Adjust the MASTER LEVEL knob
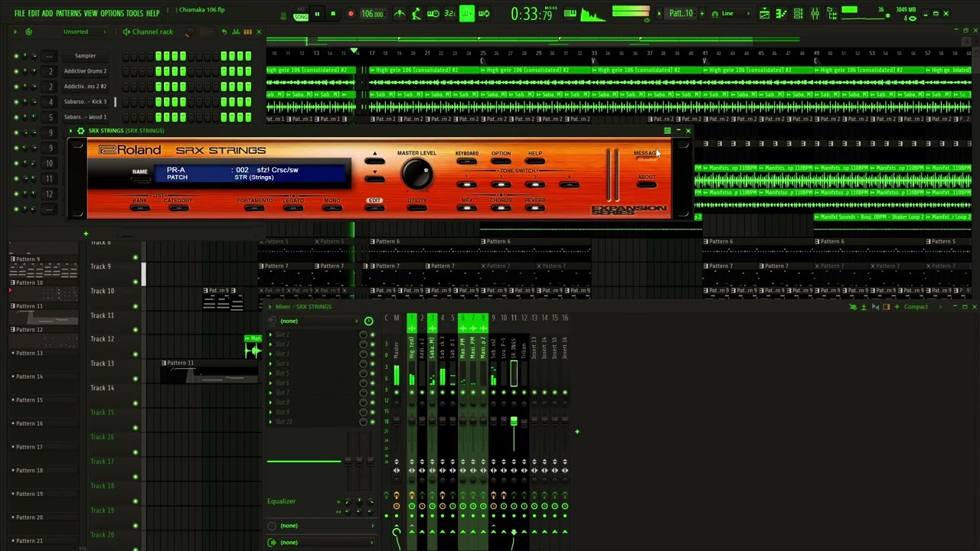The width and height of the screenshot is (980, 551). [x=417, y=175]
